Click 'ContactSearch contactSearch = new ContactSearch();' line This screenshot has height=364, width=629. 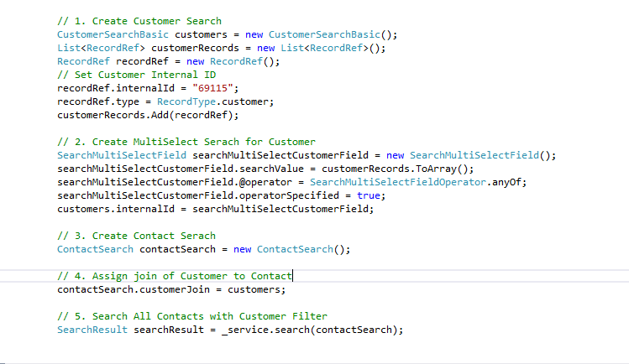(204, 249)
